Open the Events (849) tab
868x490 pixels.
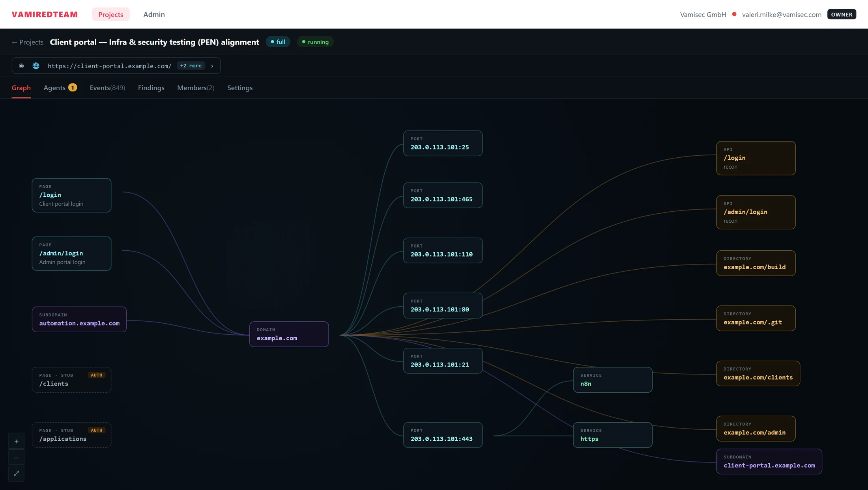(x=107, y=88)
